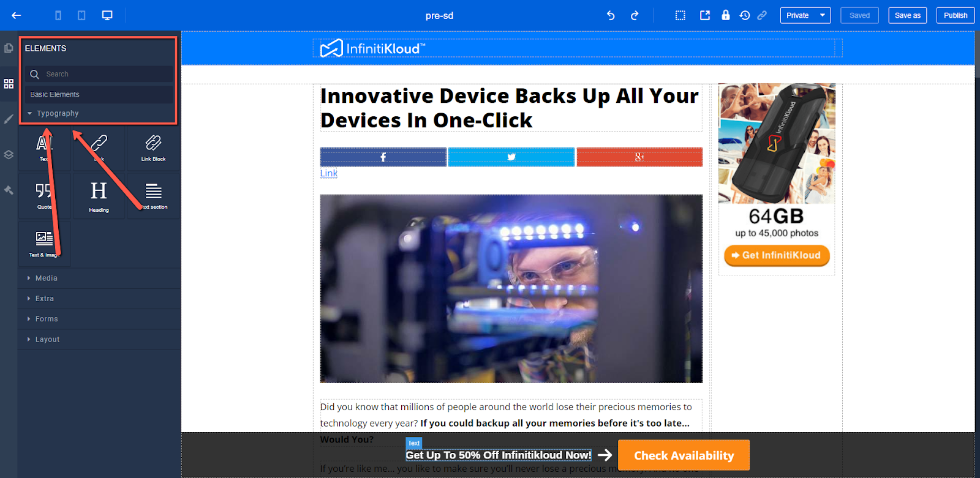This screenshot has width=980, height=478.
Task: Select the Link Block element
Action: pyautogui.click(x=153, y=148)
